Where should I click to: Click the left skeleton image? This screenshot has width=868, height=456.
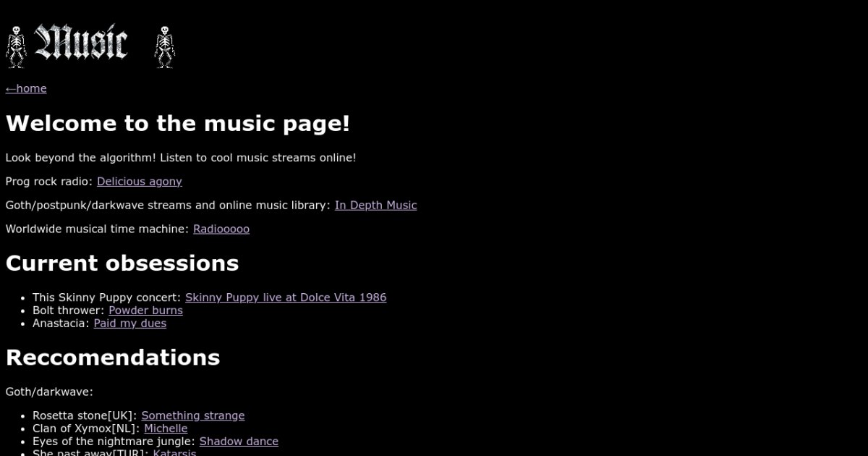tap(16, 47)
